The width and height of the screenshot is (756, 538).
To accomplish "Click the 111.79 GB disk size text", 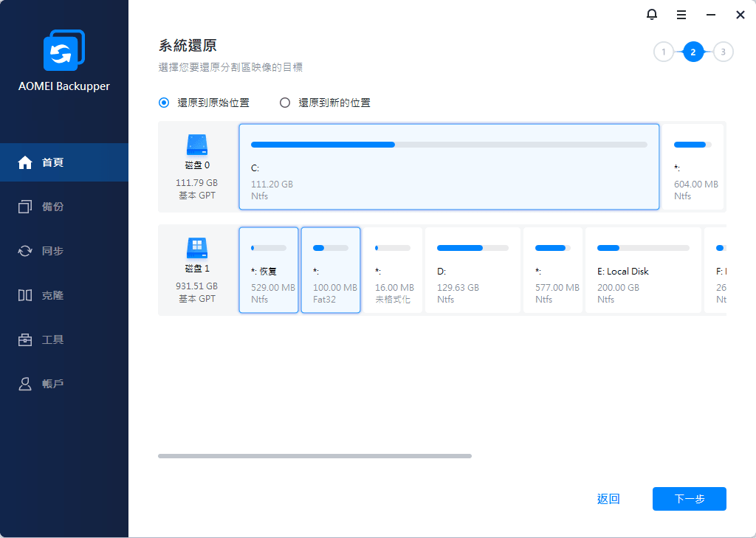I will click(x=196, y=183).
